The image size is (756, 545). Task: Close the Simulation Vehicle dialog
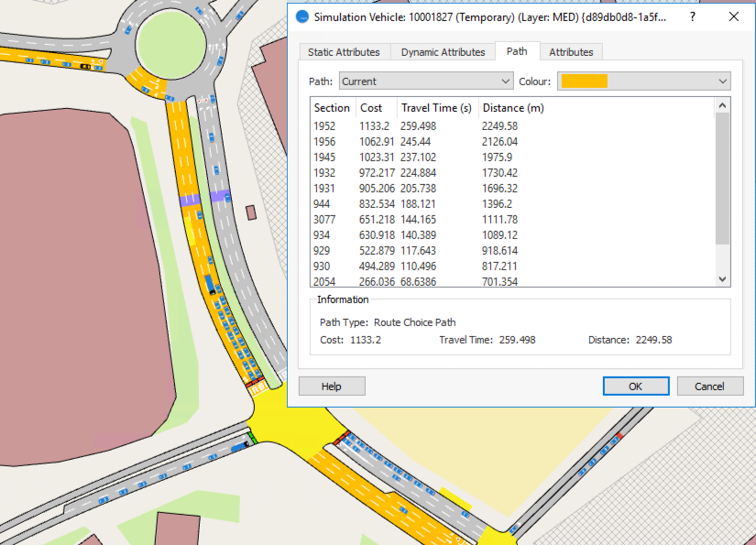pyautogui.click(x=733, y=16)
